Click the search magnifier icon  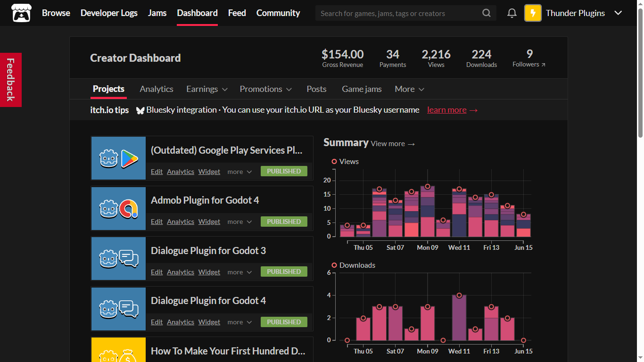coord(487,13)
